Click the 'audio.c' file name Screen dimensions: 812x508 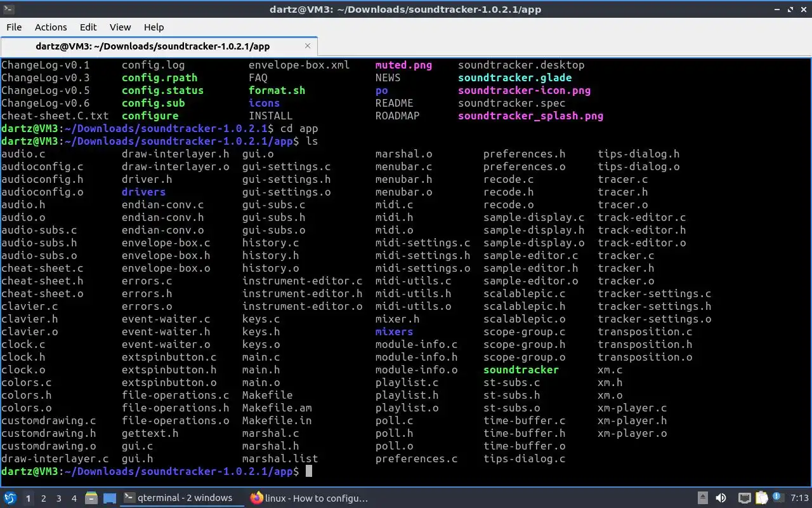tap(23, 154)
